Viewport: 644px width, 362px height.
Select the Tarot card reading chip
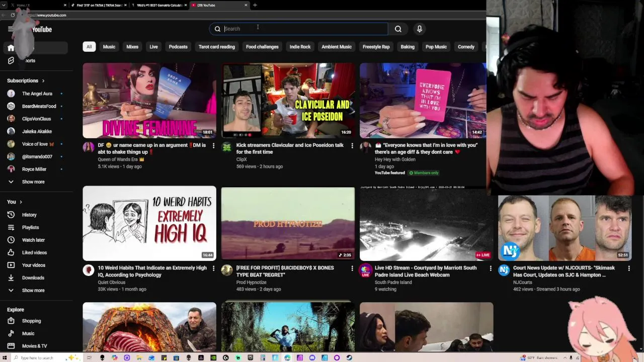217,47
